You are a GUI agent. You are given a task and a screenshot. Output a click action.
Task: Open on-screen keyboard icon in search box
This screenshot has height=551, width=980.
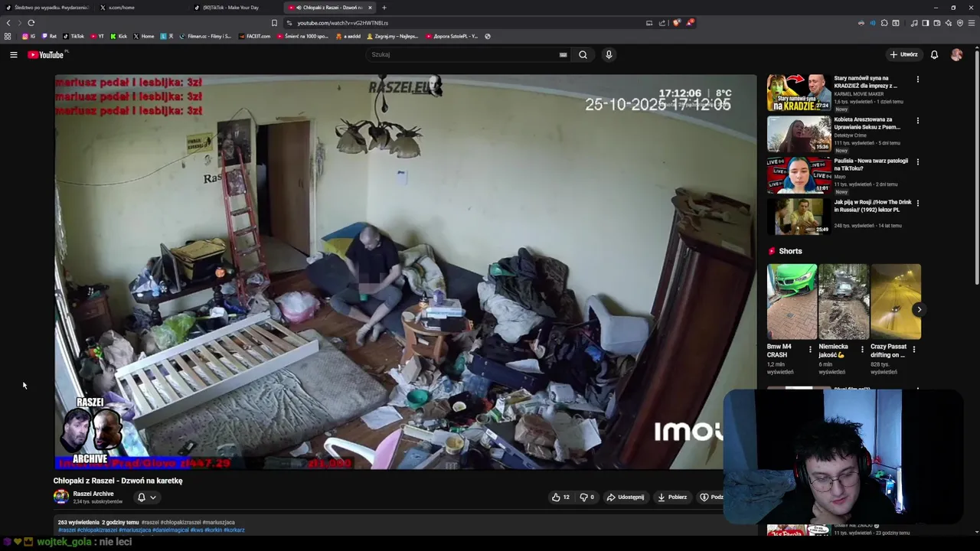[563, 54]
